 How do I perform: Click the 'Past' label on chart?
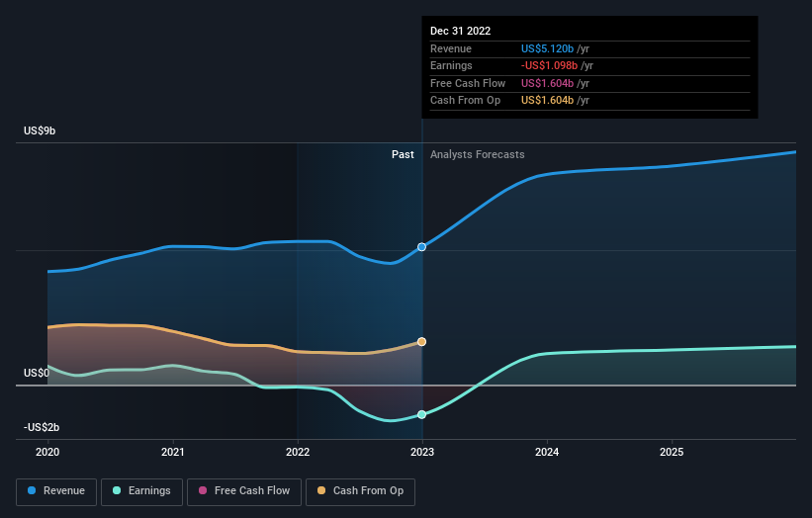pos(403,155)
